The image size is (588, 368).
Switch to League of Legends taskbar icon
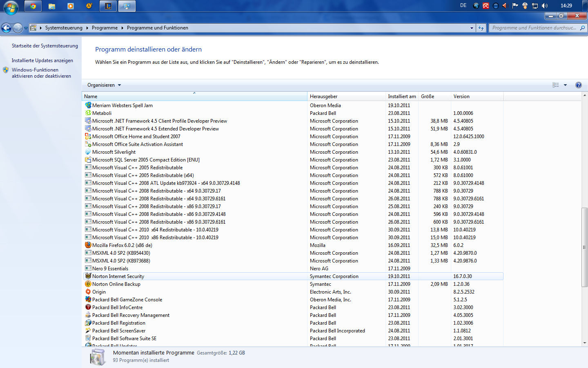point(108,6)
